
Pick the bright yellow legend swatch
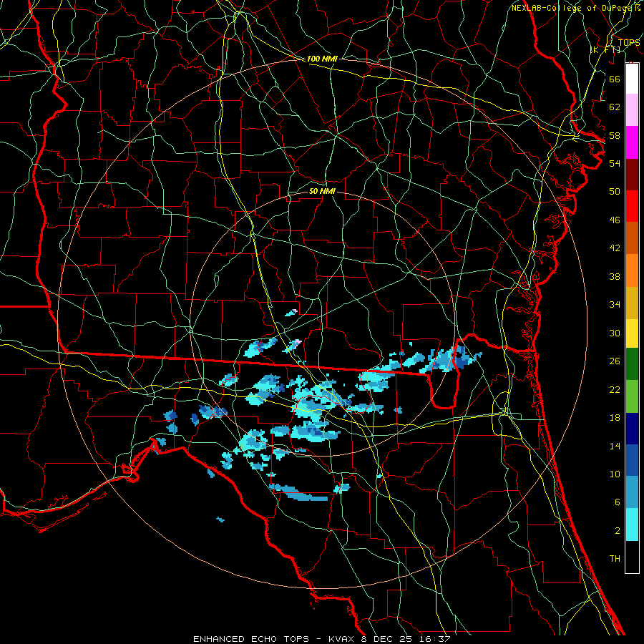click(x=632, y=333)
